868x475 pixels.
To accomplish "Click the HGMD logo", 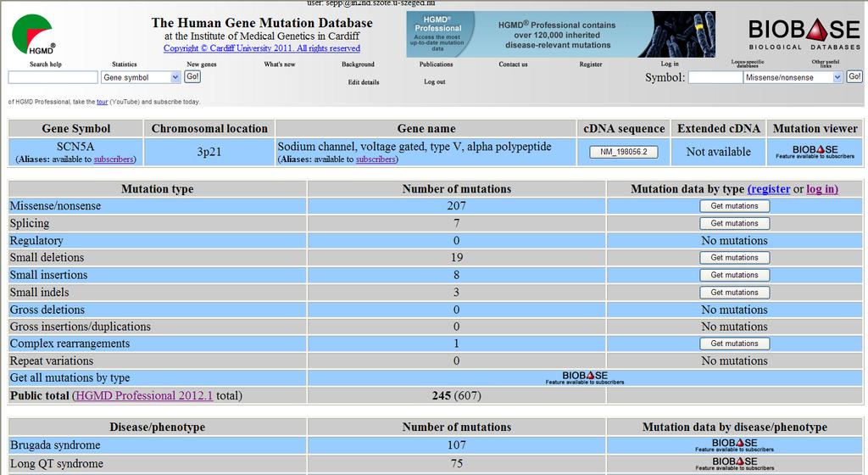I will (x=34, y=34).
